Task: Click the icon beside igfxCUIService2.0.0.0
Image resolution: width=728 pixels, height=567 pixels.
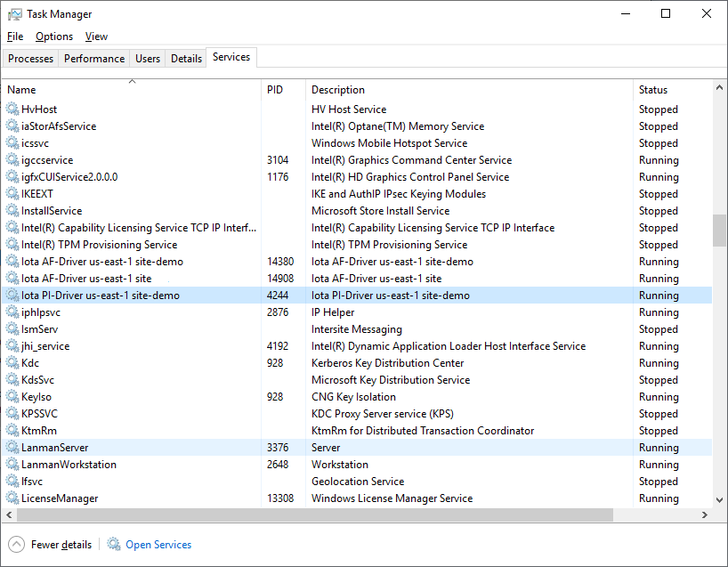Action: pos(12,177)
